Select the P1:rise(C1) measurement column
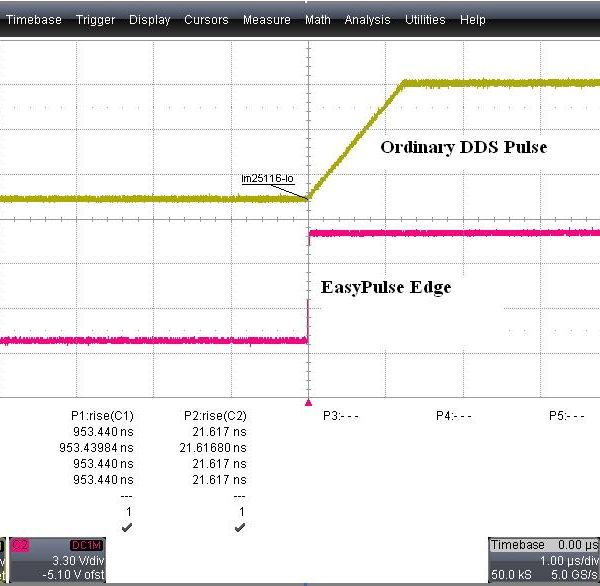600x586 pixels. pos(102,414)
